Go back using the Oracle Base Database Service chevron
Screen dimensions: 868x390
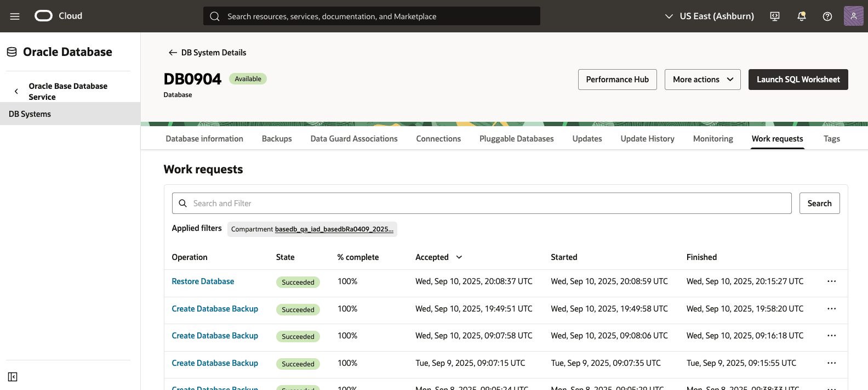(16, 92)
